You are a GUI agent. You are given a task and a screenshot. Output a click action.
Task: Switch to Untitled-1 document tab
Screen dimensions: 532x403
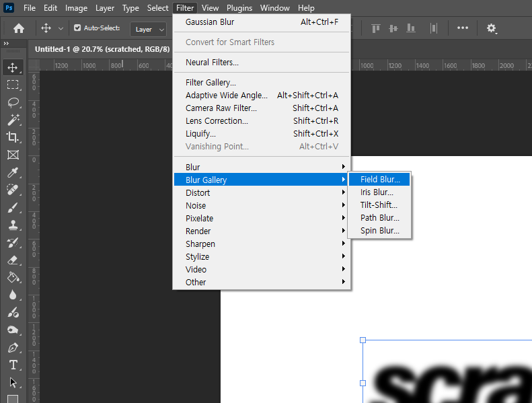[x=102, y=49]
